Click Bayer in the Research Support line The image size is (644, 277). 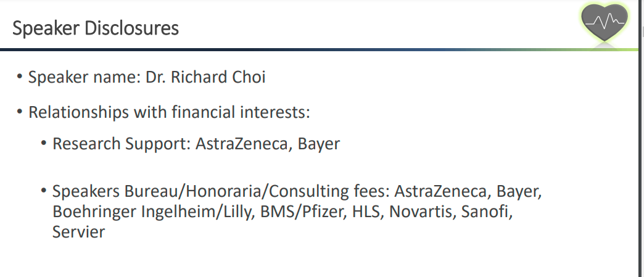318,144
